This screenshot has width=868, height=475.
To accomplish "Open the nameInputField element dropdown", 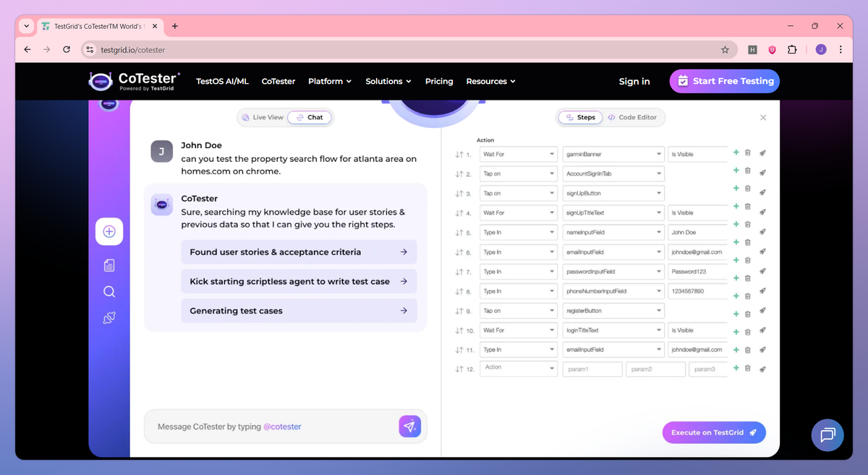I will click(x=613, y=232).
